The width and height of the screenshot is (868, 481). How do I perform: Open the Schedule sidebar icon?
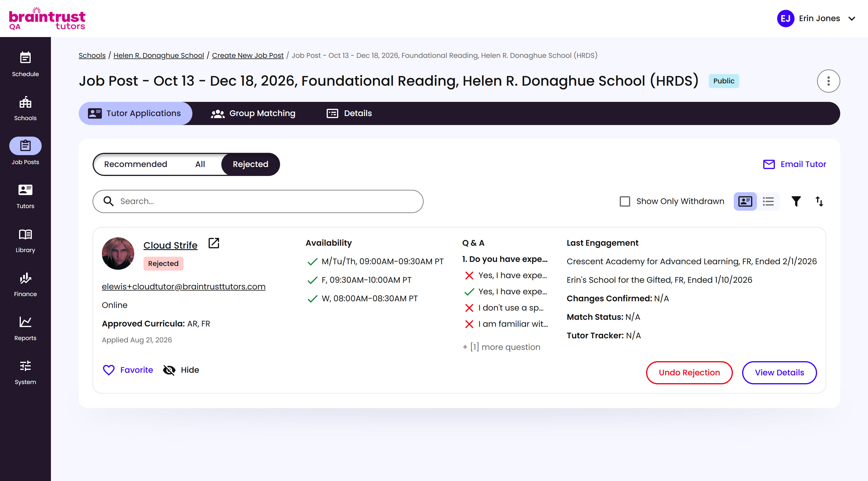coord(25,58)
